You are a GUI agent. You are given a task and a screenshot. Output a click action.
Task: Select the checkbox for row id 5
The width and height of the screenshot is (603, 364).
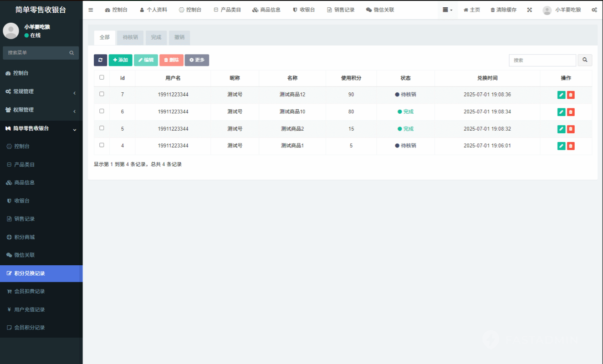coord(102,128)
